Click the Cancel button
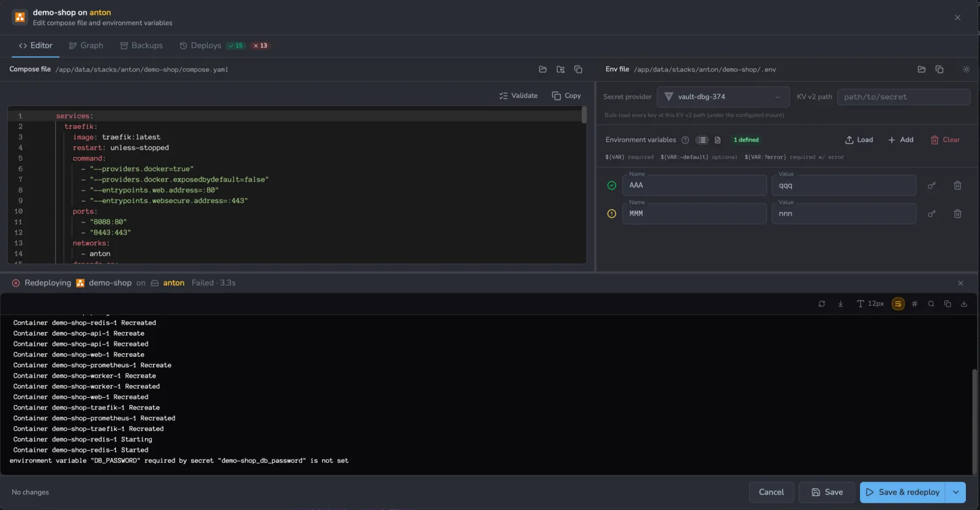Screen dimensions: 980x510 [771, 492]
